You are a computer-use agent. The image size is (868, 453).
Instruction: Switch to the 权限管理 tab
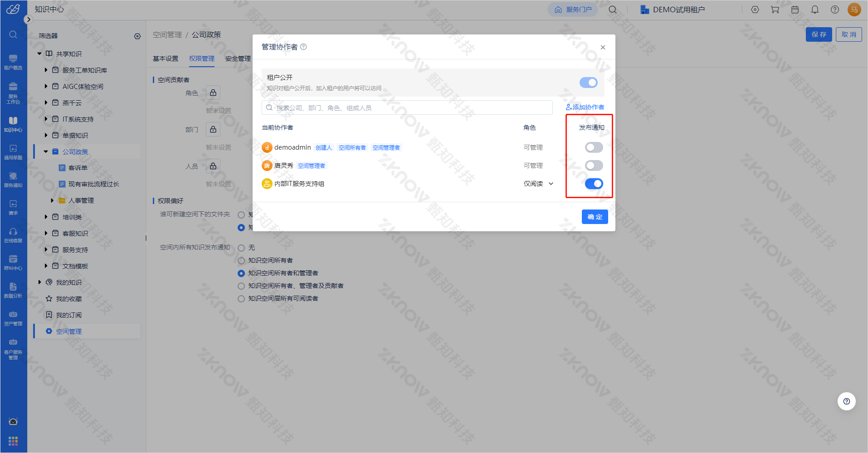tap(202, 58)
